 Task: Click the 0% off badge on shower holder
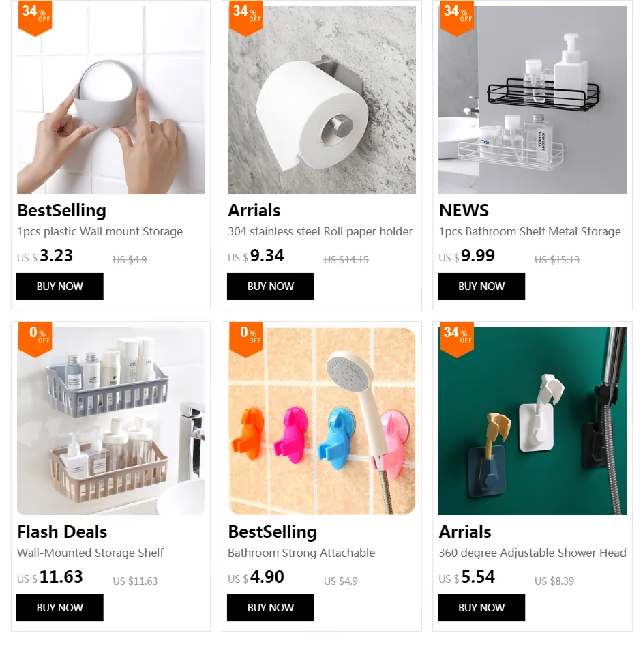(x=246, y=340)
